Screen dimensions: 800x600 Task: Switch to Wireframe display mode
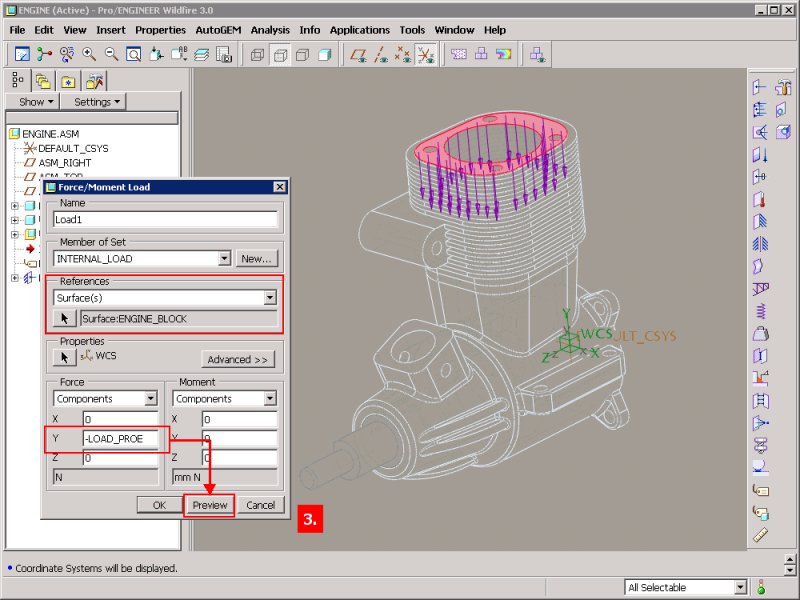coord(258,55)
